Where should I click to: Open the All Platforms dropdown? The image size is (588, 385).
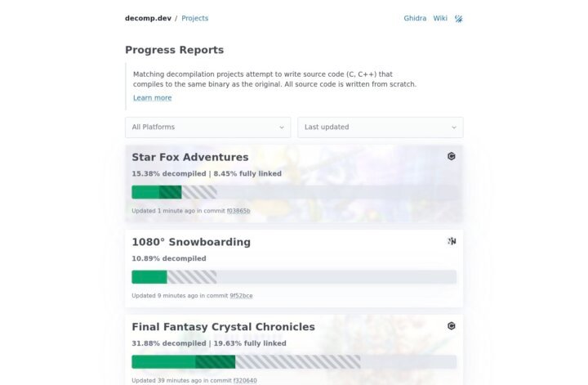pyautogui.click(x=207, y=128)
